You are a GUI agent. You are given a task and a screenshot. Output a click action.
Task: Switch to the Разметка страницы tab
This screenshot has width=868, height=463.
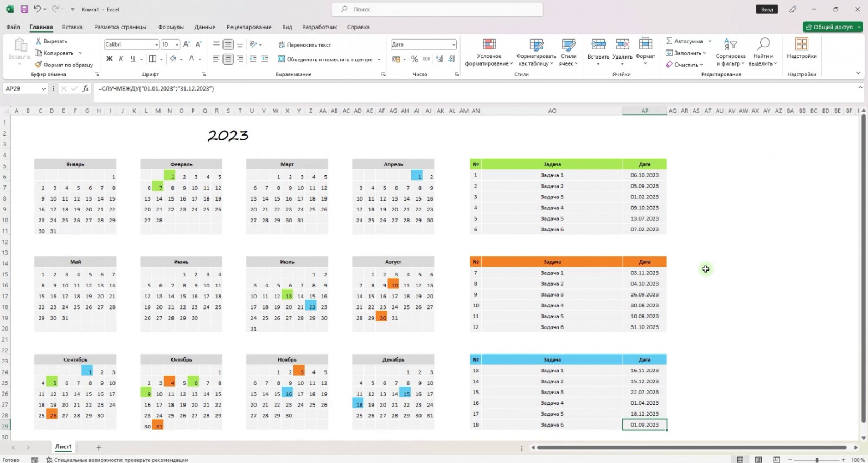point(120,27)
